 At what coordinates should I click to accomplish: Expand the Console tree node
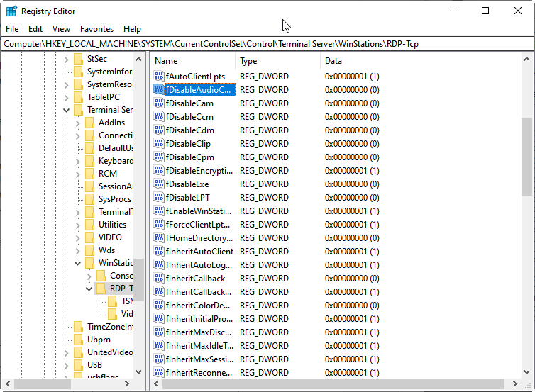[89, 276]
